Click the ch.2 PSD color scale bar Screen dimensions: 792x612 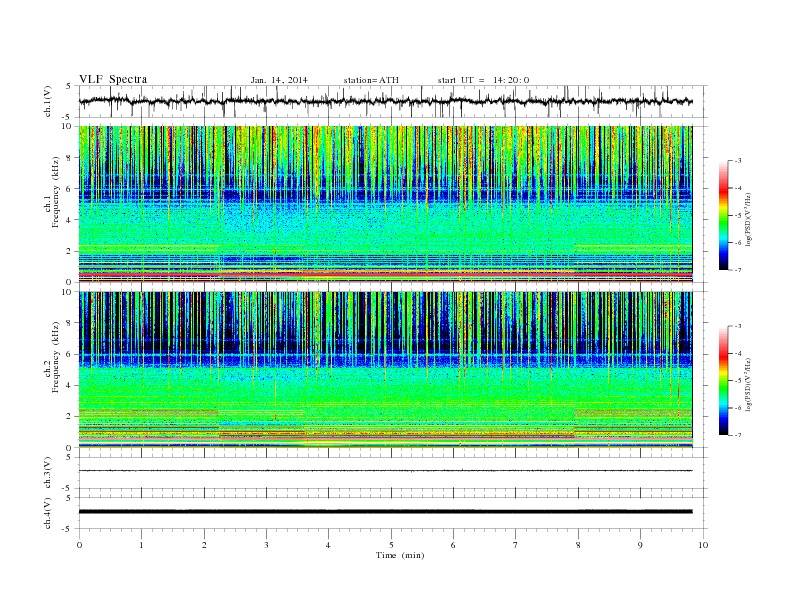(x=723, y=381)
